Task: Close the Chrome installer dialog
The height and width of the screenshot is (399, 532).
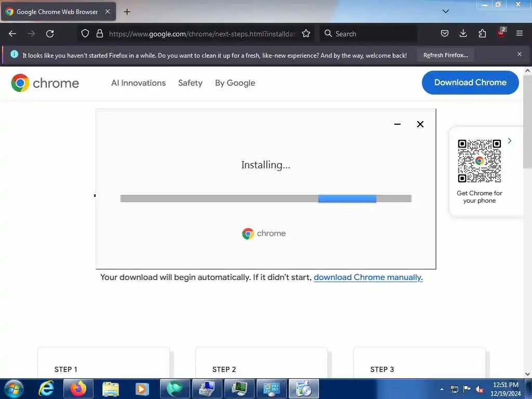Action: (420, 124)
